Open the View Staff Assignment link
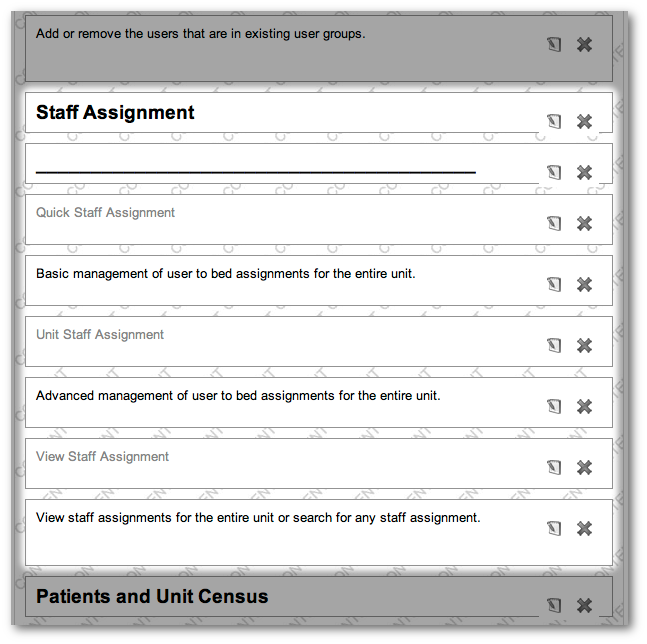Screen dimensions: 647x644 tap(102, 456)
